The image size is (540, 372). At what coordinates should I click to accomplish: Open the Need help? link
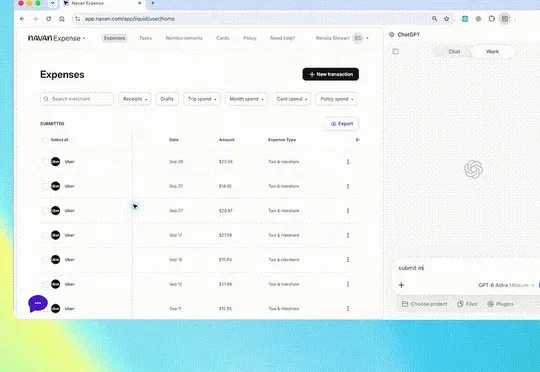[x=282, y=38]
